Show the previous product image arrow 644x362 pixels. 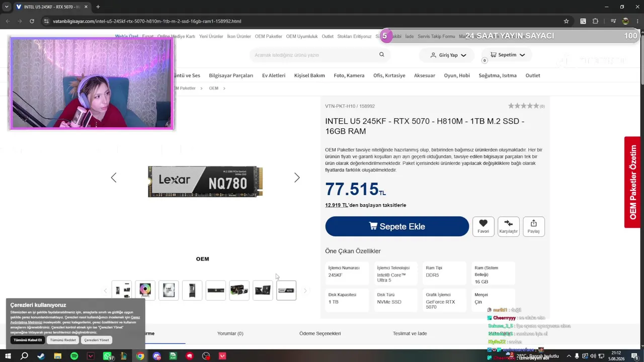point(114,177)
